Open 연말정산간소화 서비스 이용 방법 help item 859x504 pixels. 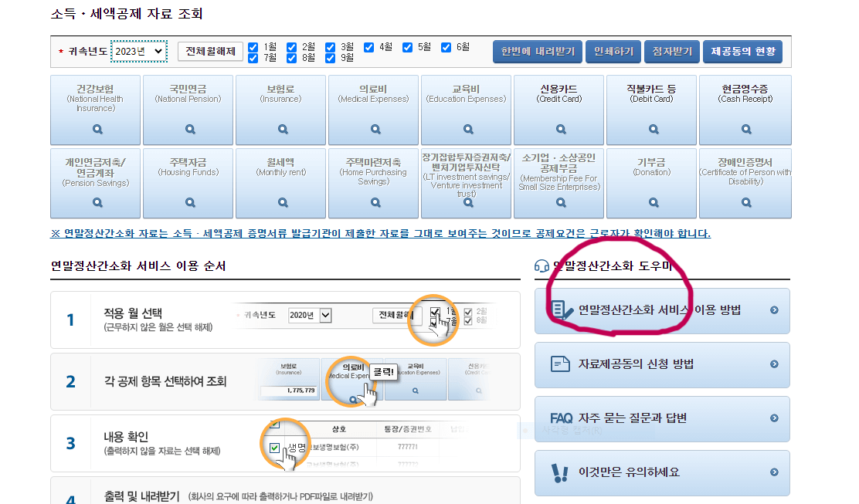662,311
